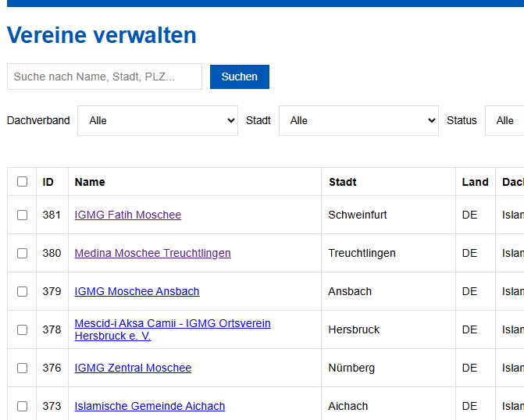
Task: Click the Dachverband filter label
Action: tap(38, 120)
